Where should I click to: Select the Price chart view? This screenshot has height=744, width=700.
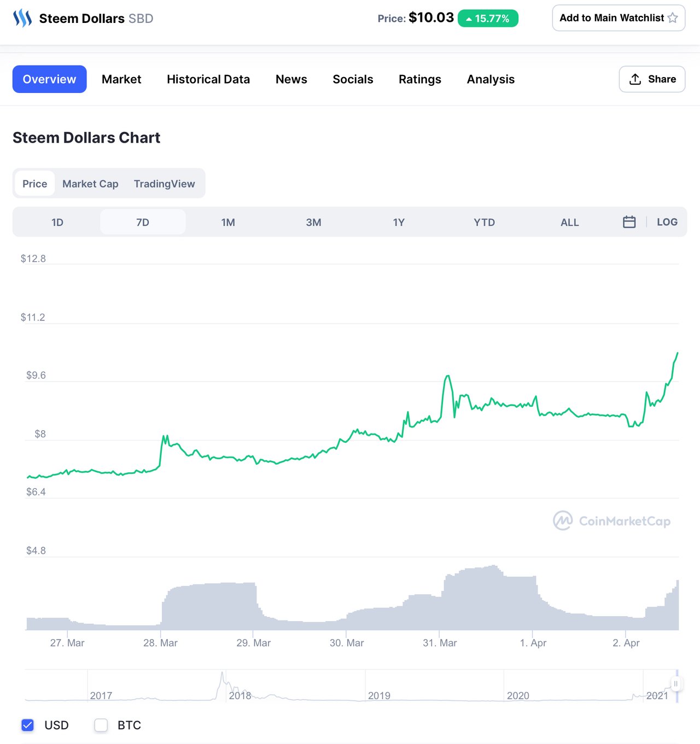[x=34, y=184]
